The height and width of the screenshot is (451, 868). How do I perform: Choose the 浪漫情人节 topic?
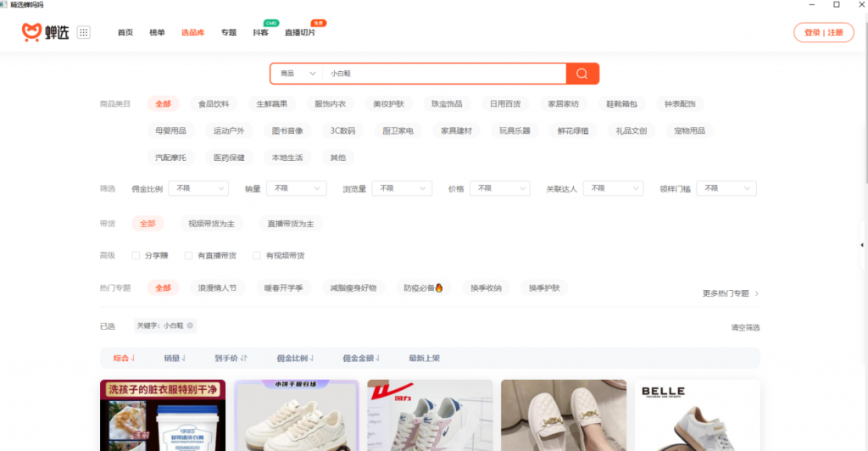click(x=218, y=287)
